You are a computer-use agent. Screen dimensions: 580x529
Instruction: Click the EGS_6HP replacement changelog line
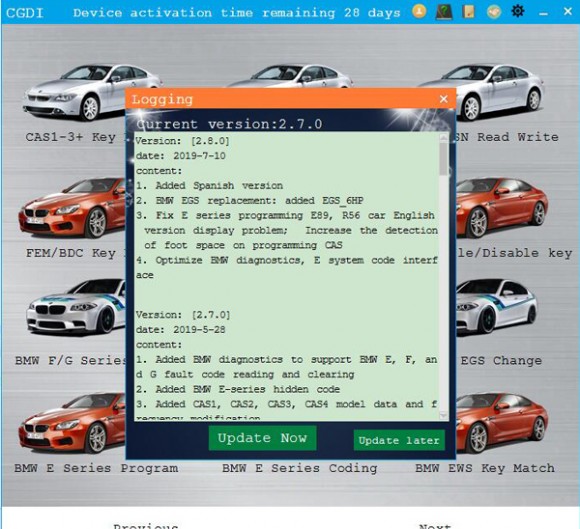click(x=250, y=201)
